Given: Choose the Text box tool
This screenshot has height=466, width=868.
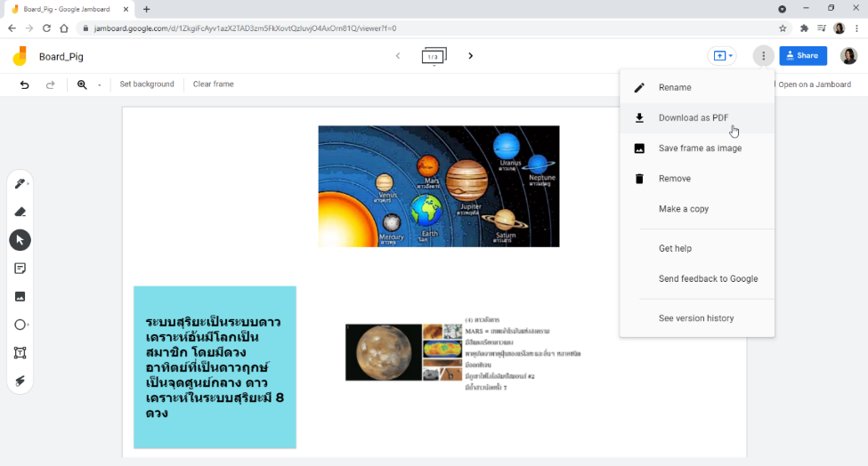Looking at the screenshot, I should click(20, 353).
